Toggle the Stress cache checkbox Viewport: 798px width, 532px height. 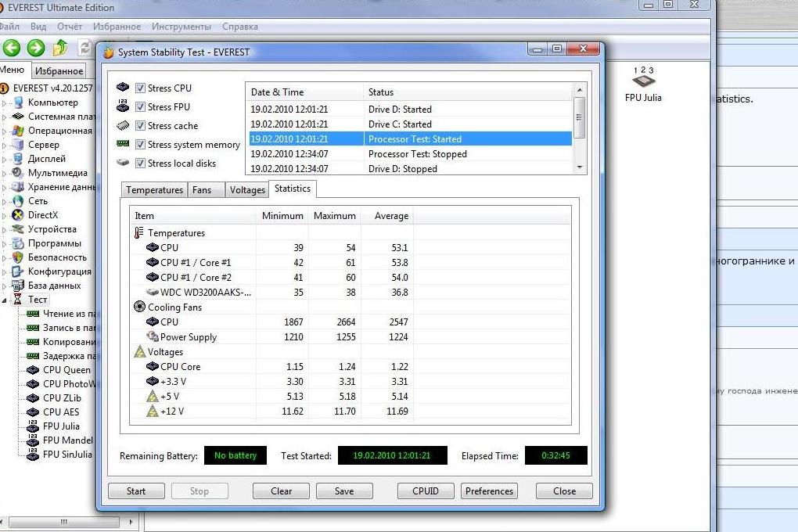141,126
